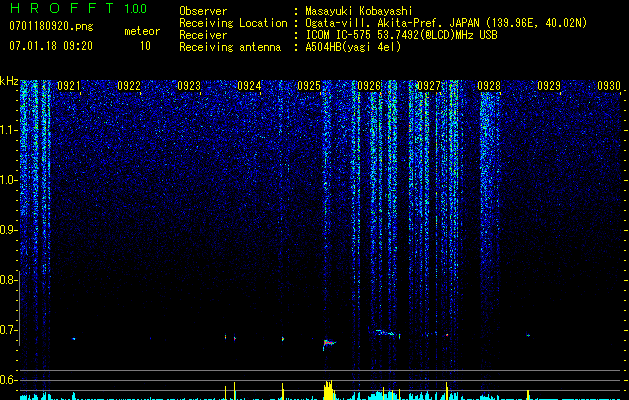629x400 pixels.
Task: Click the 0924 time marker
Action: point(249,85)
